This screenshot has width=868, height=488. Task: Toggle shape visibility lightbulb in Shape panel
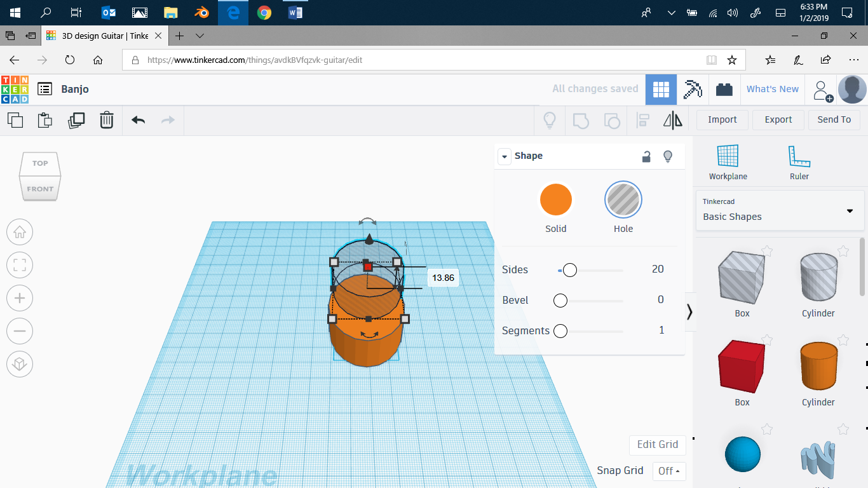(x=668, y=156)
